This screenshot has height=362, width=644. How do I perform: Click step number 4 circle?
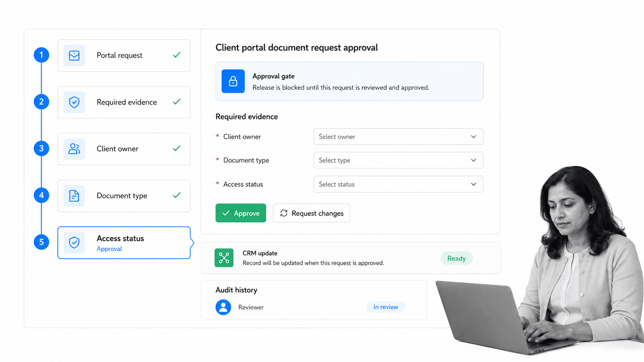click(x=41, y=195)
